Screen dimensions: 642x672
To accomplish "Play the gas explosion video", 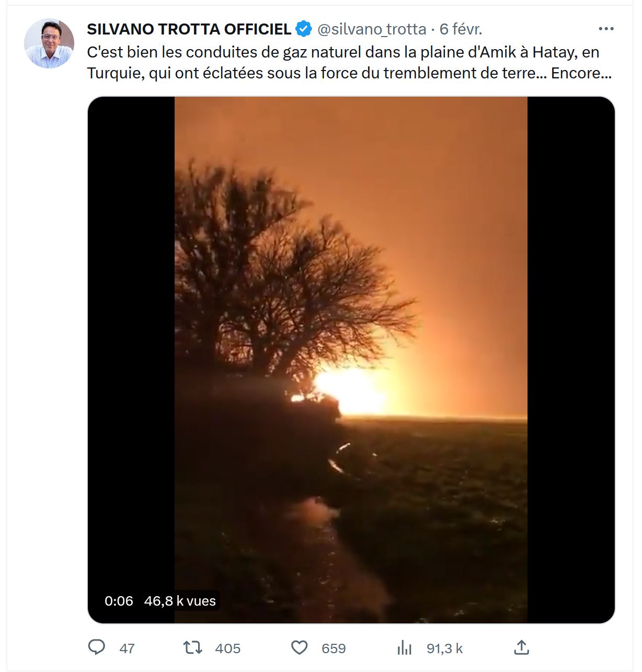I will [351, 360].
